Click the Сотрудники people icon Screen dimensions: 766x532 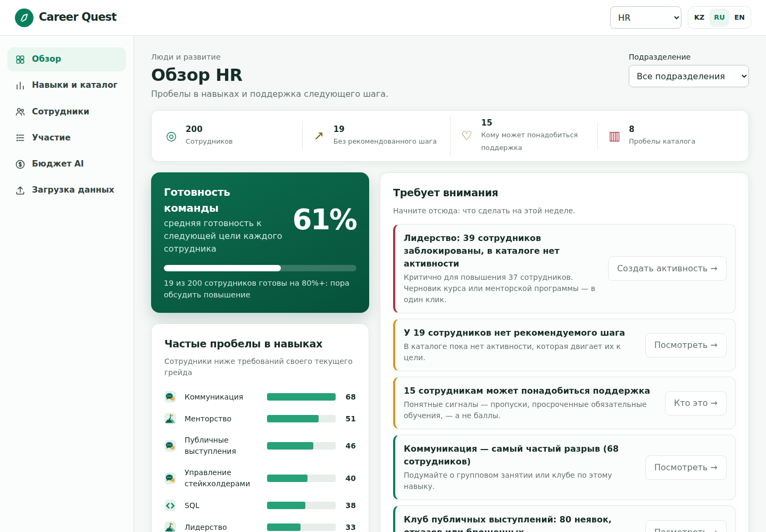(x=20, y=112)
